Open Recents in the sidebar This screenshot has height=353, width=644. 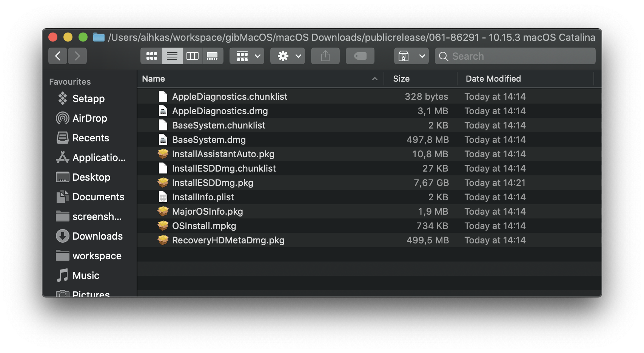click(x=90, y=138)
